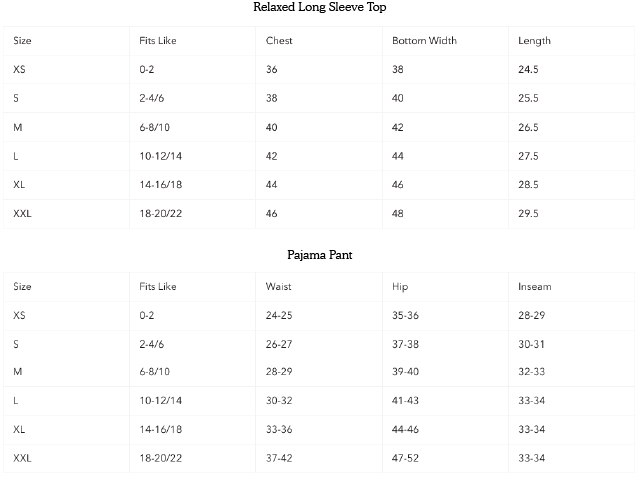639x477 pixels.
Task: Select waist value 24-25
Action: pyautogui.click(x=279, y=316)
